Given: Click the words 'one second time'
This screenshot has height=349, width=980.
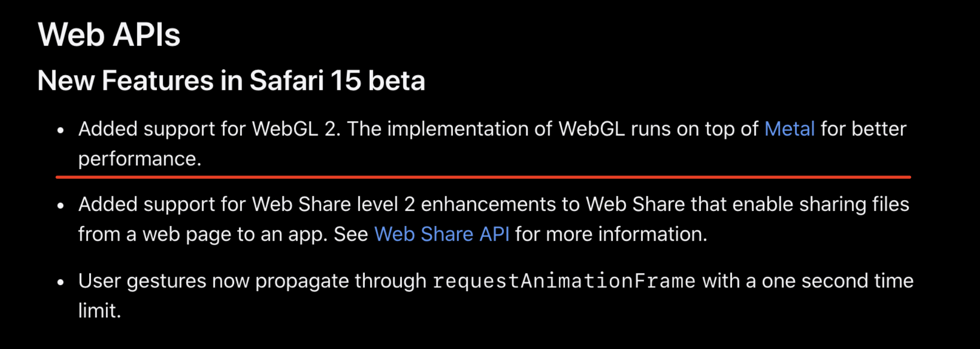Looking at the screenshot, I should 837,281.
